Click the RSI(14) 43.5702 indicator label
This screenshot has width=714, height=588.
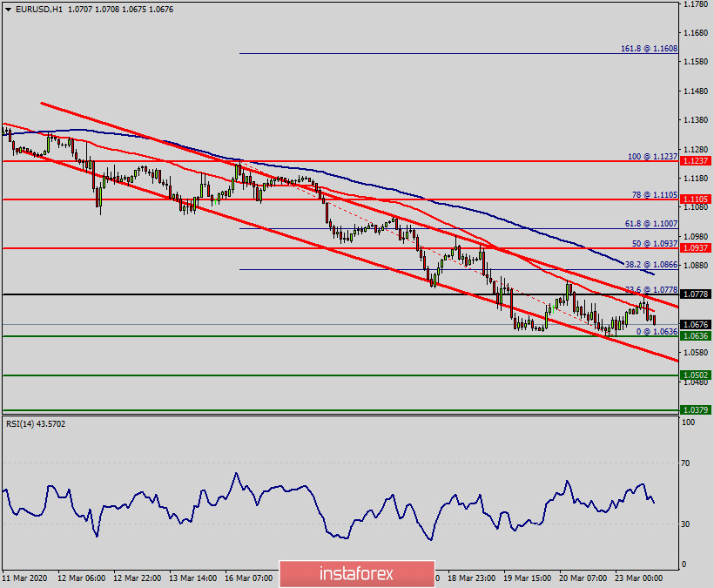(36, 423)
